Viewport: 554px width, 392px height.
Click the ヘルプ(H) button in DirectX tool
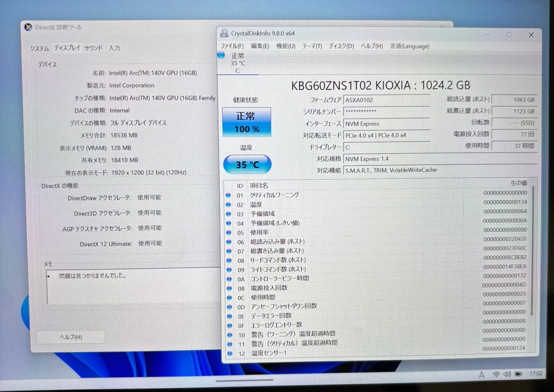click(x=71, y=337)
